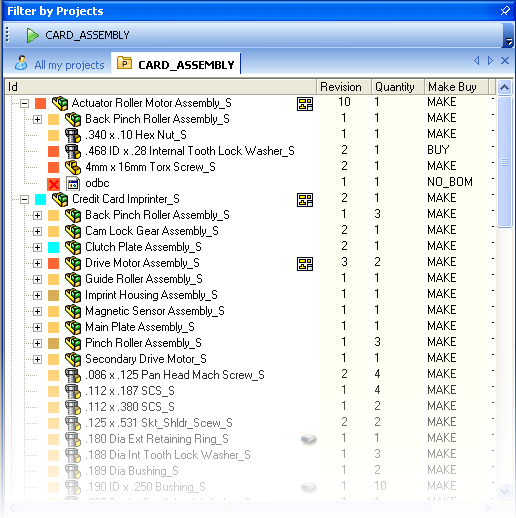This screenshot has height=518, width=516.
Task: Switch to the All my projects tab
Action: click(x=59, y=64)
